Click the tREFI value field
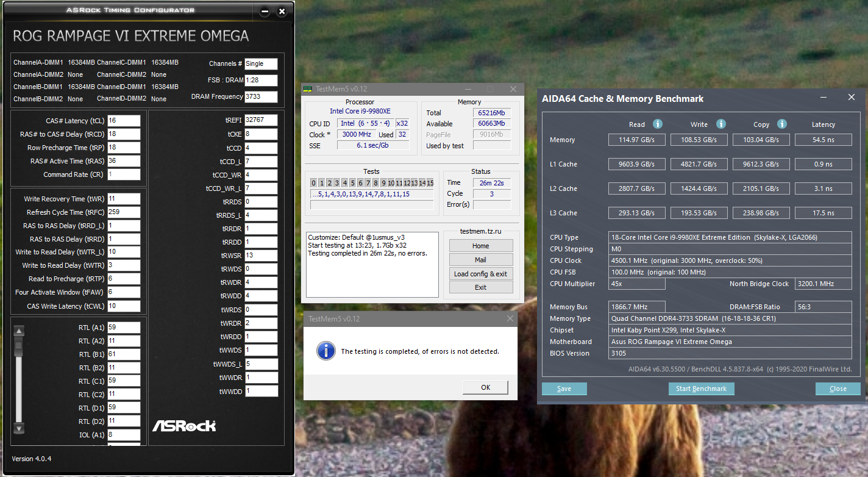This screenshot has height=477, width=868. click(x=261, y=120)
